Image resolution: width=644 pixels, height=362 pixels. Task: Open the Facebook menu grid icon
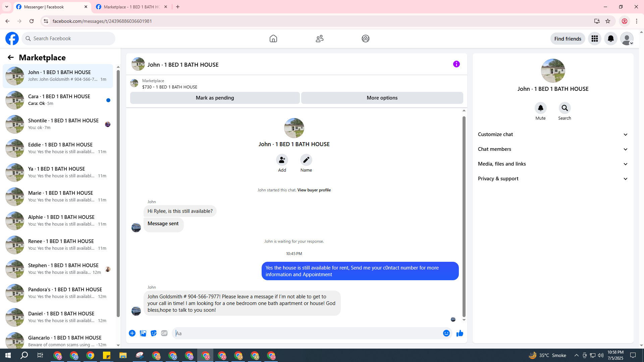point(594,39)
